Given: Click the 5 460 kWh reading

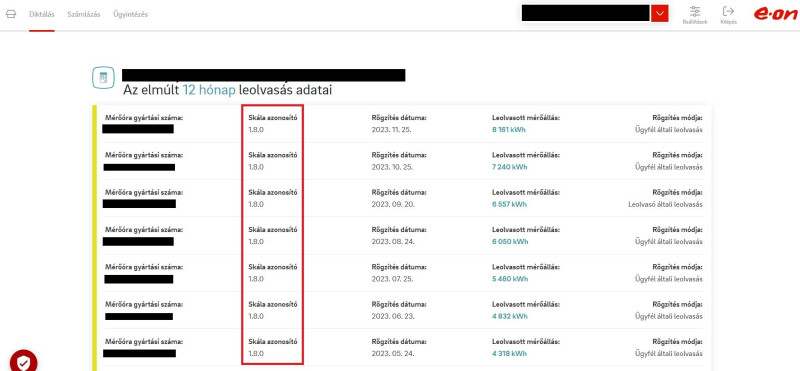Looking at the screenshot, I should coord(510,279).
